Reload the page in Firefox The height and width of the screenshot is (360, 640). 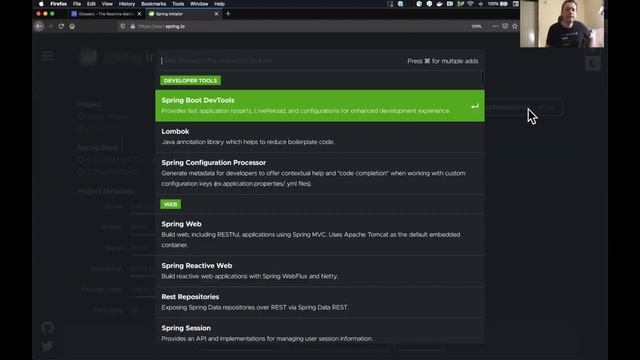click(61, 26)
